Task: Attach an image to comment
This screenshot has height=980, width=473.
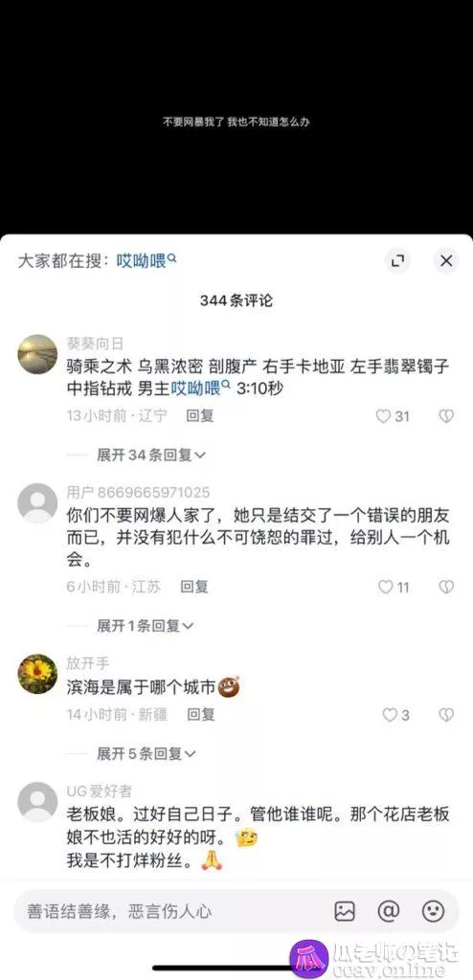Action: tap(345, 911)
